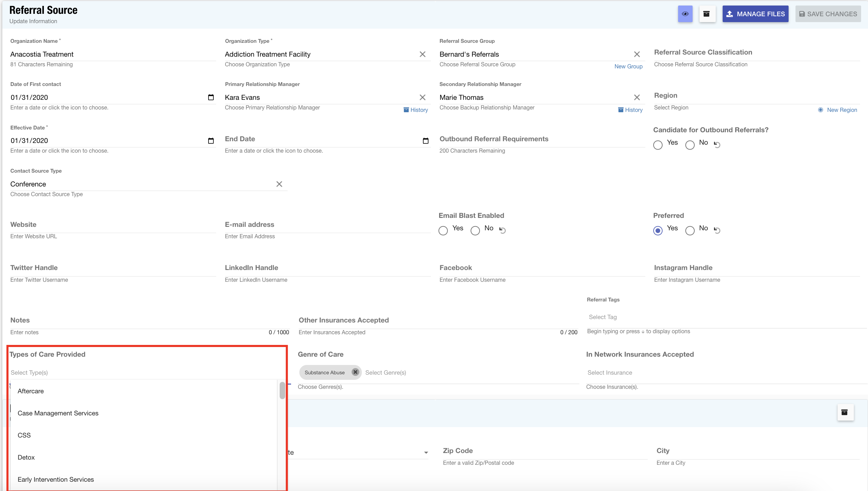Open the New Group link
The image size is (868, 491).
pyautogui.click(x=628, y=66)
